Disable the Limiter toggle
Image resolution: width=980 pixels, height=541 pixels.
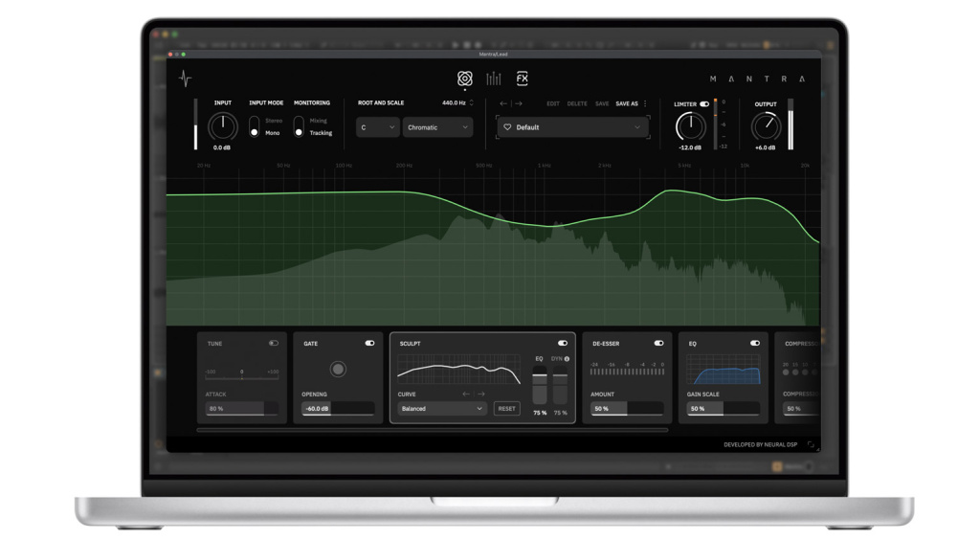point(704,104)
